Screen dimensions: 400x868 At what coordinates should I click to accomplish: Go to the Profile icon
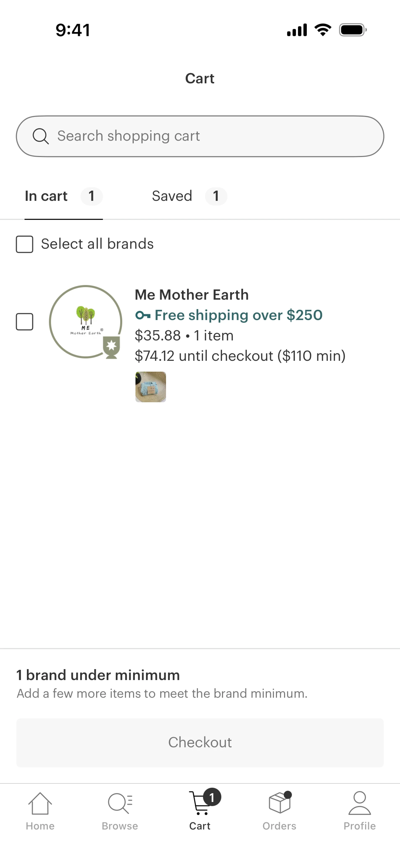pos(359,804)
